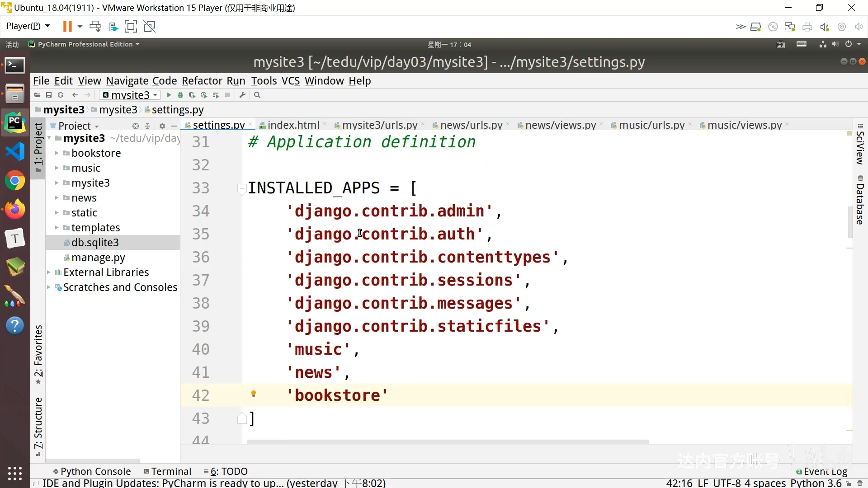
Task: Switch to music/views.py tab
Action: point(745,125)
